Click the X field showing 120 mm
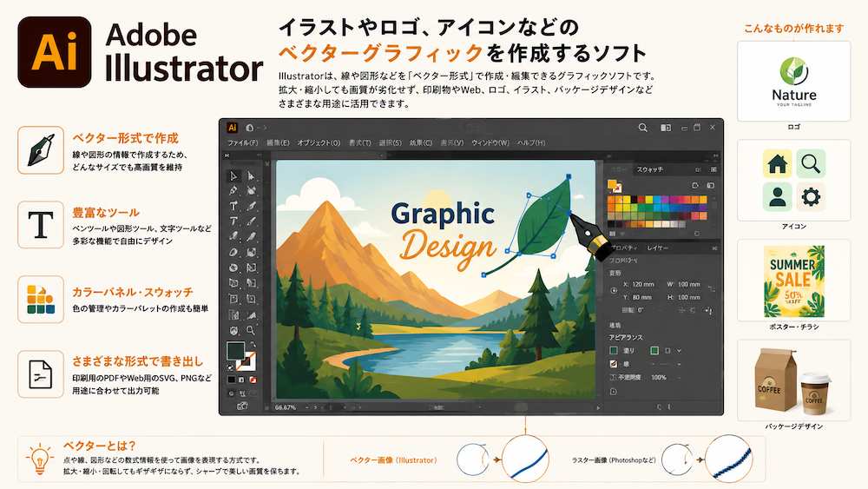This screenshot has width=868, height=489. (x=642, y=284)
